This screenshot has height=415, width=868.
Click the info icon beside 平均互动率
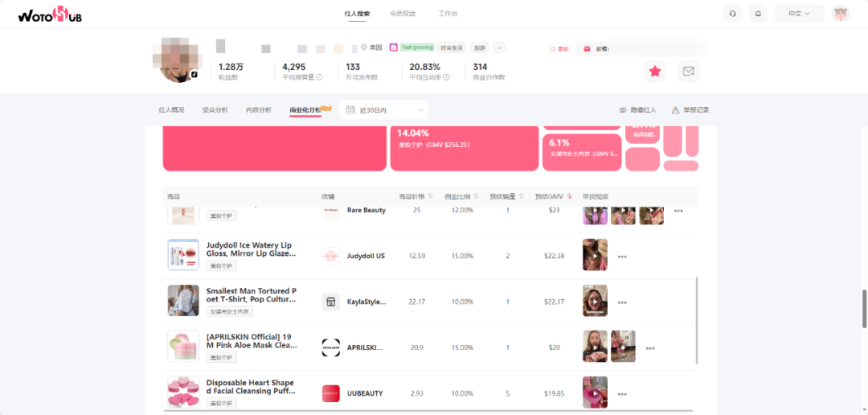[446, 77]
